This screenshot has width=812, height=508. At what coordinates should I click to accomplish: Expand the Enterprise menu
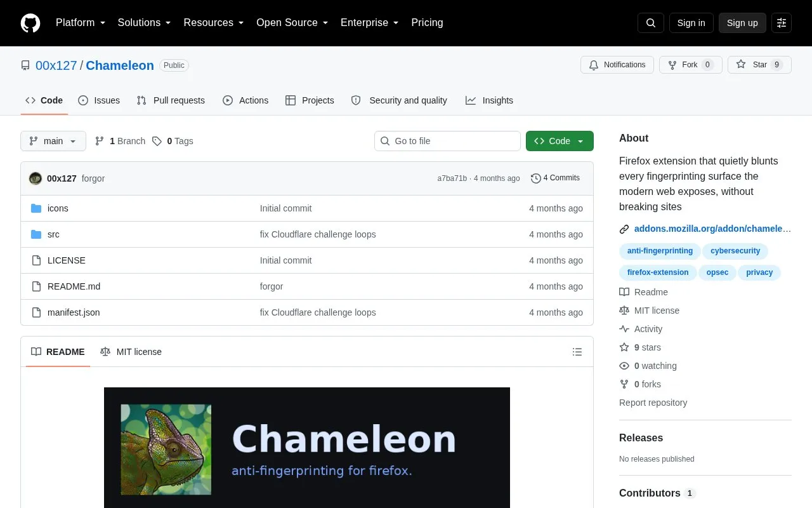point(370,23)
